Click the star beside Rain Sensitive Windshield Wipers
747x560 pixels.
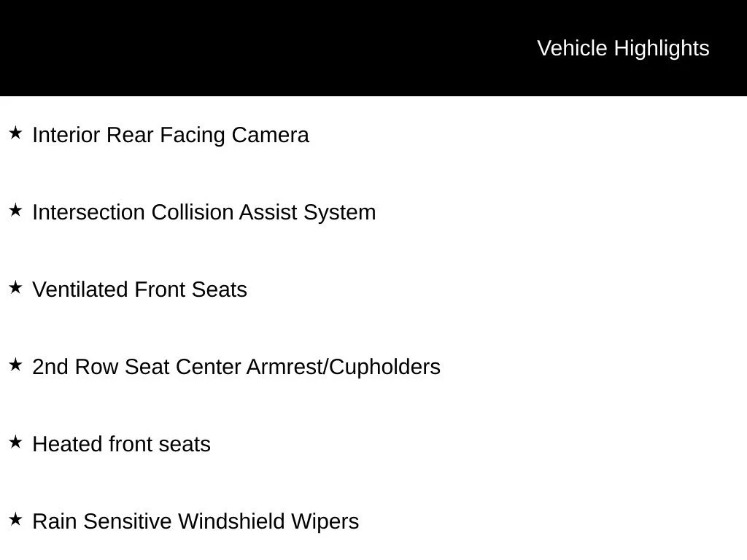tap(15, 519)
